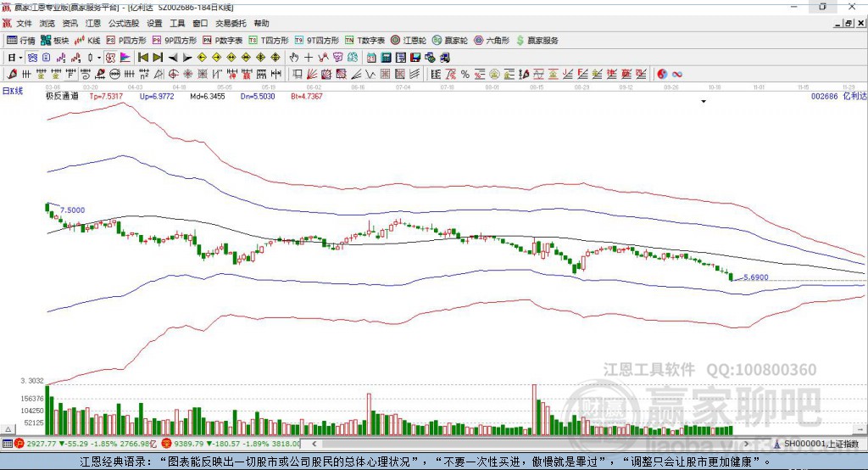Click the 沪 index status icon
The image size is (868, 470).
point(19,444)
